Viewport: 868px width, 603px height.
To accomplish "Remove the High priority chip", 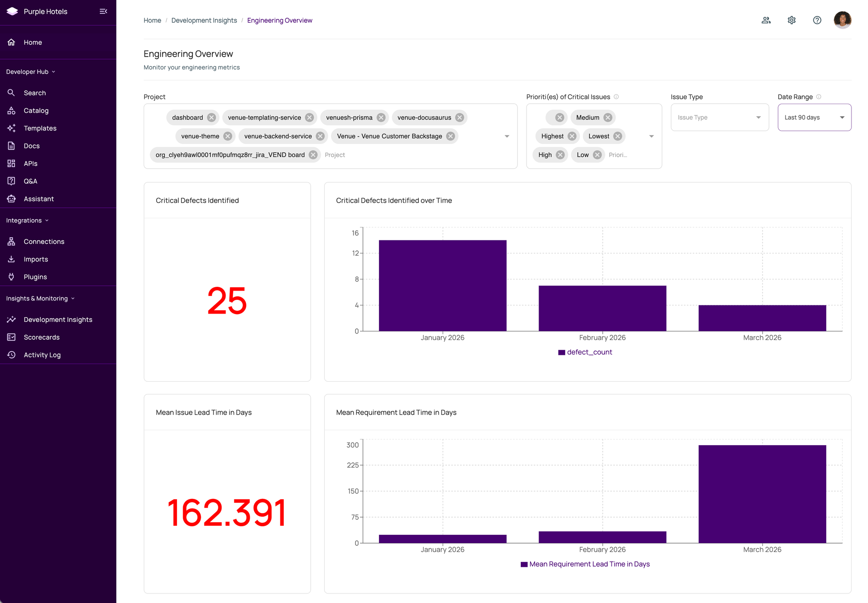I will (x=560, y=155).
